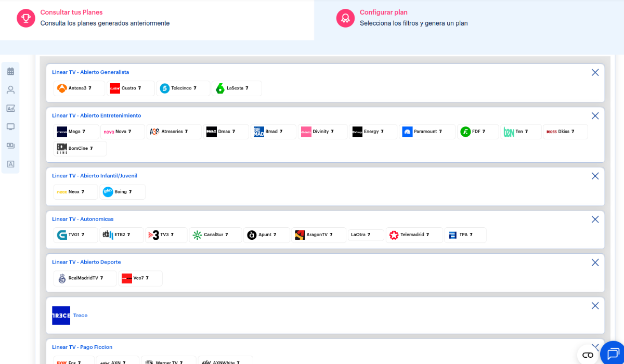Viewport: 624px width, 364px height.
Task: Click the trophy icon for Consultar tus Planes
Action: tap(25, 18)
